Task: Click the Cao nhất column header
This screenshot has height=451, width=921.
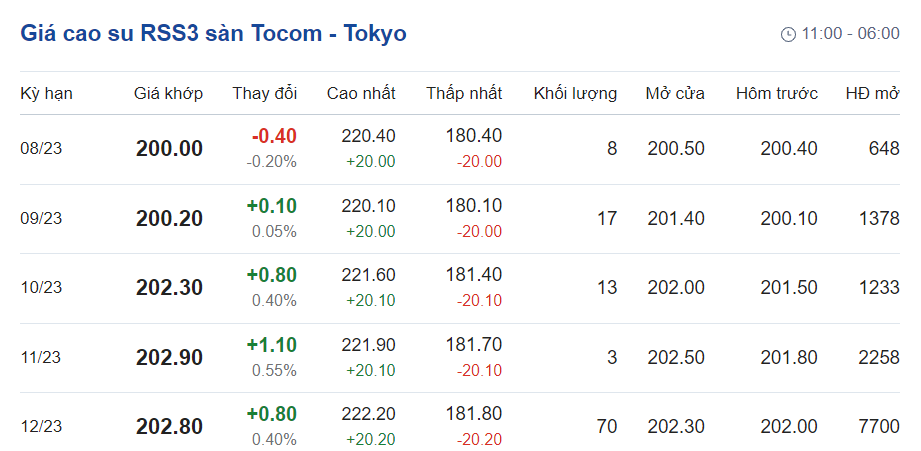Action: click(x=361, y=94)
